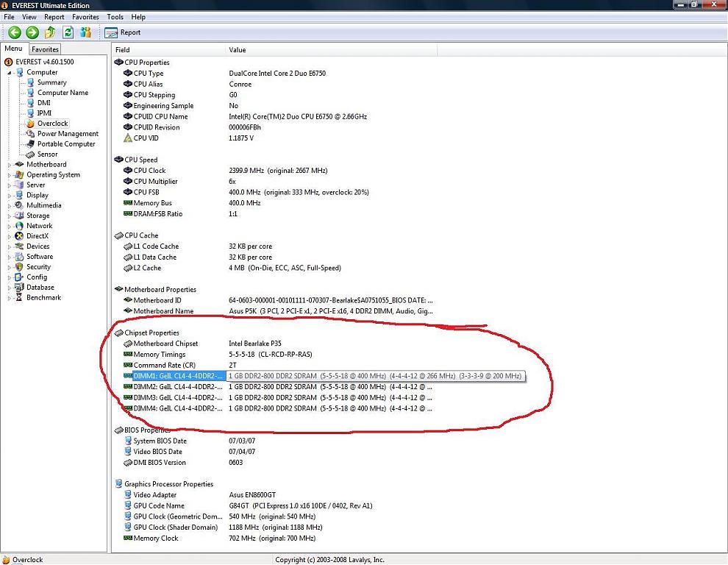Collapse the Computer tree node arrow

(10, 73)
